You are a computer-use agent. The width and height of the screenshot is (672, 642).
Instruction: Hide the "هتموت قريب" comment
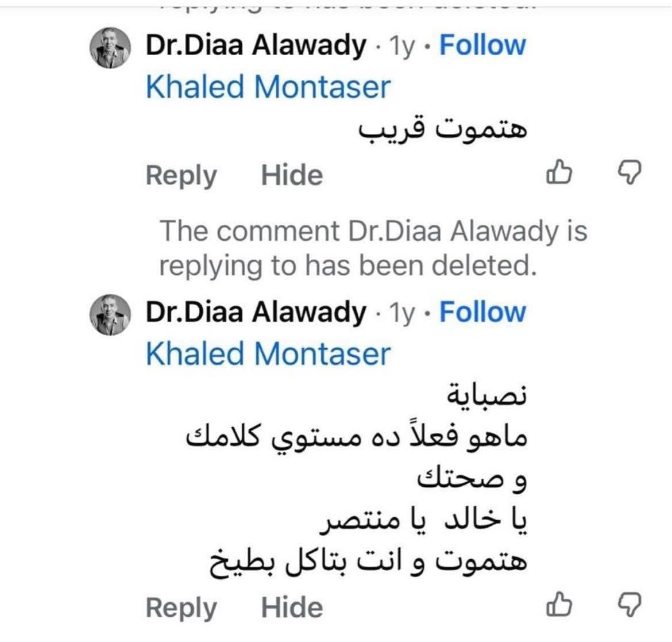[292, 175]
